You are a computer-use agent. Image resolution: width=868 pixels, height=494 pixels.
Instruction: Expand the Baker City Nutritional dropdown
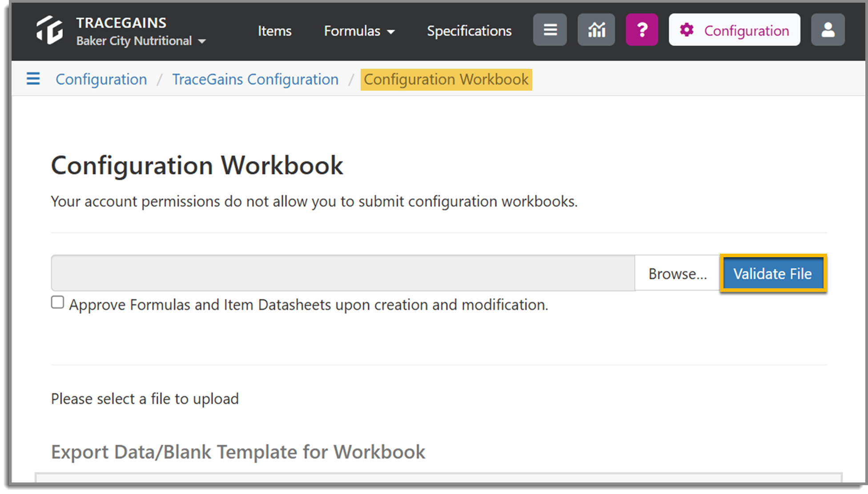[141, 41]
